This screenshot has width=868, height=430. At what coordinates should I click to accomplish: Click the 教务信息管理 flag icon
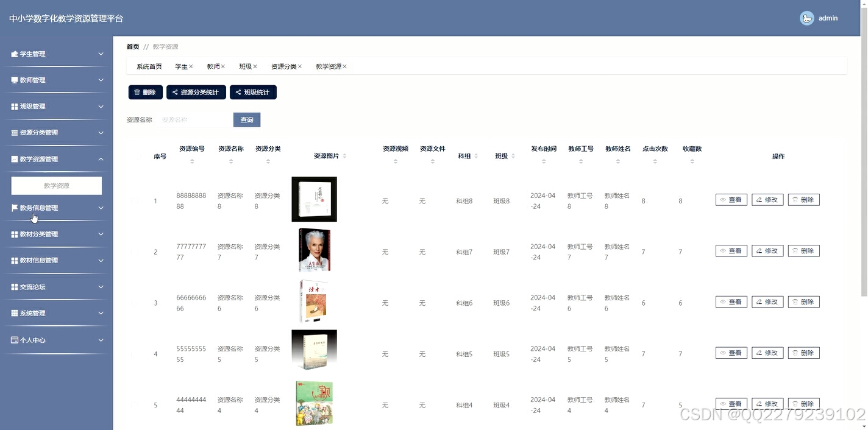pyautogui.click(x=14, y=208)
